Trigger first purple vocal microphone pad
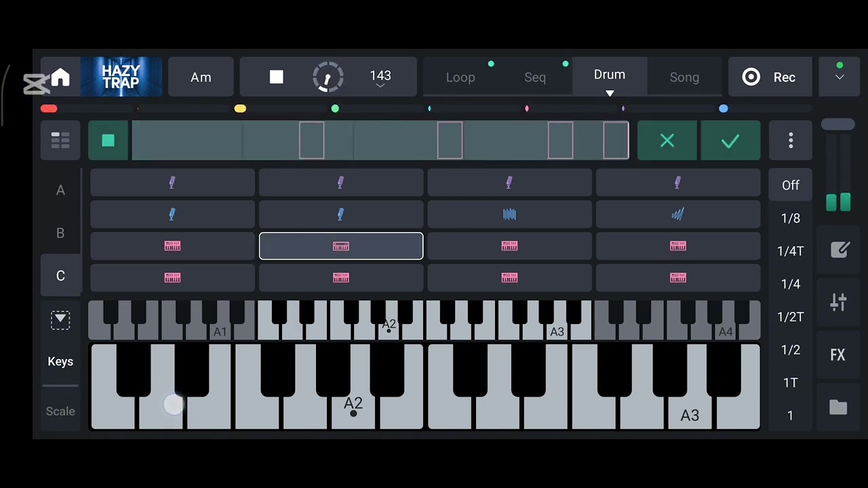 pos(172,182)
